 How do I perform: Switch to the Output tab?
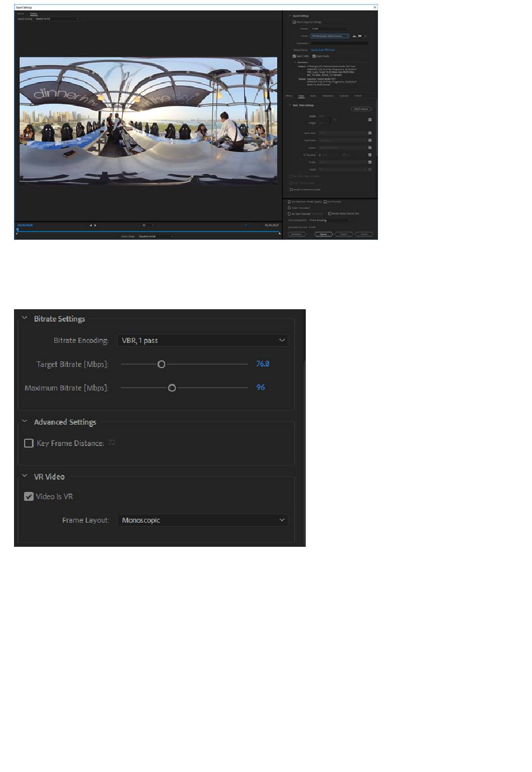tap(34, 13)
